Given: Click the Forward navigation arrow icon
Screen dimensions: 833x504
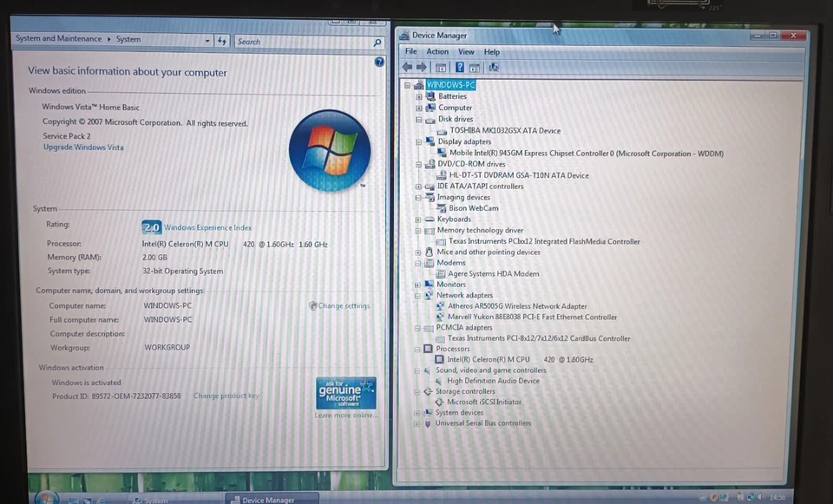Looking at the screenshot, I should pyautogui.click(x=422, y=67).
